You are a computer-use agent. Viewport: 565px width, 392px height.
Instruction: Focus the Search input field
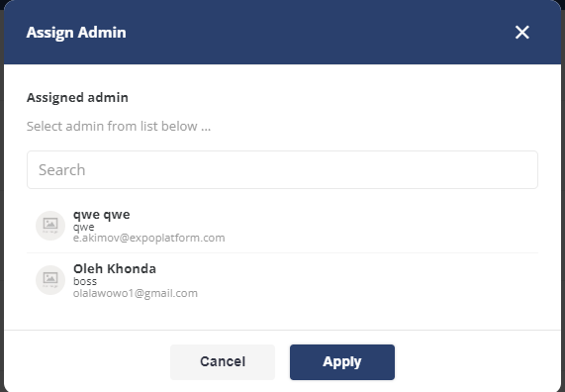pyautogui.click(x=282, y=170)
